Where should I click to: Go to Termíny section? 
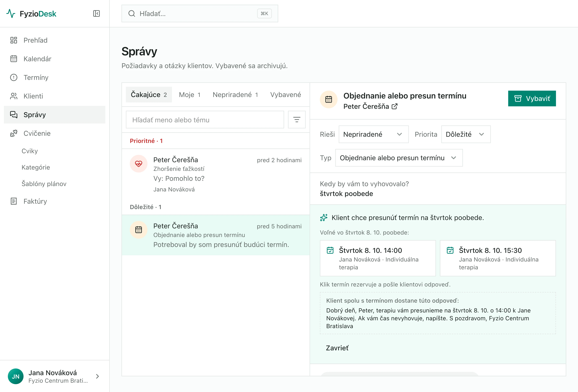55,78
